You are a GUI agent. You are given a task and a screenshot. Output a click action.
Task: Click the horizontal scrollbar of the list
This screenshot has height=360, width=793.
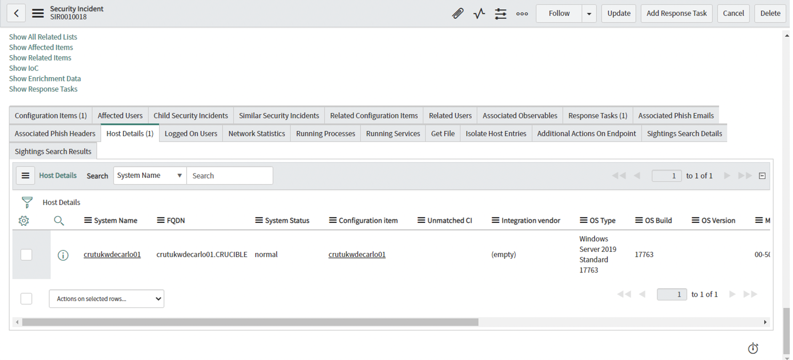(x=250, y=322)
